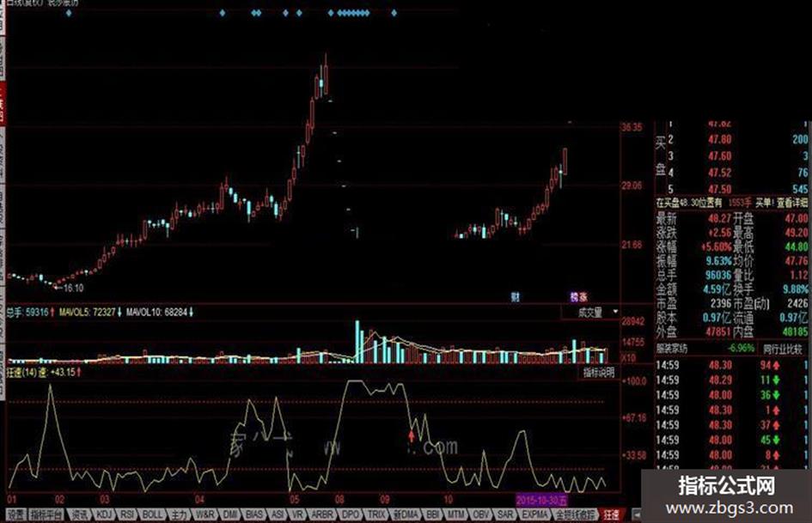Open the 设置 settings tab

pos(16,514)
